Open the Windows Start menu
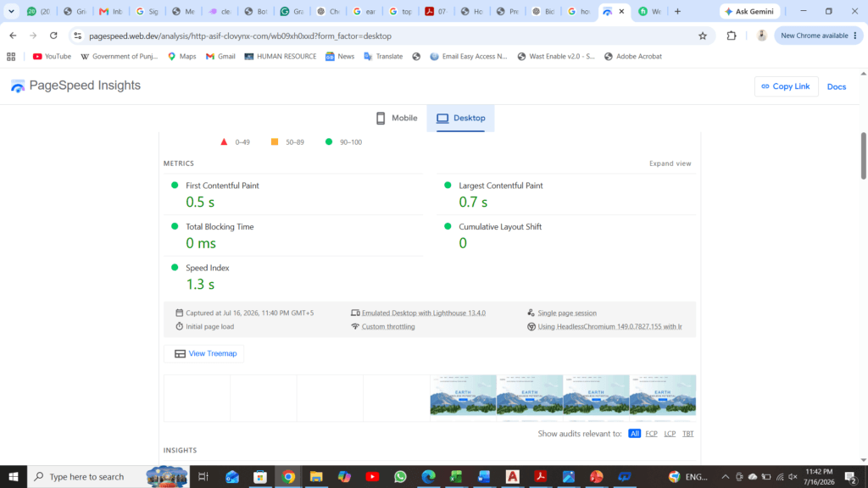The image size is (868, 488). (x=14, y=476)
